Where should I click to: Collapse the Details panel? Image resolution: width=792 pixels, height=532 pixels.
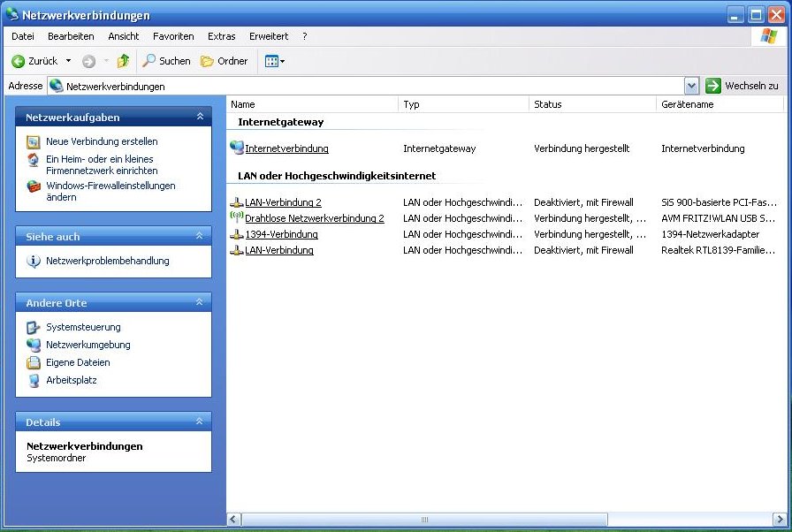200,422
